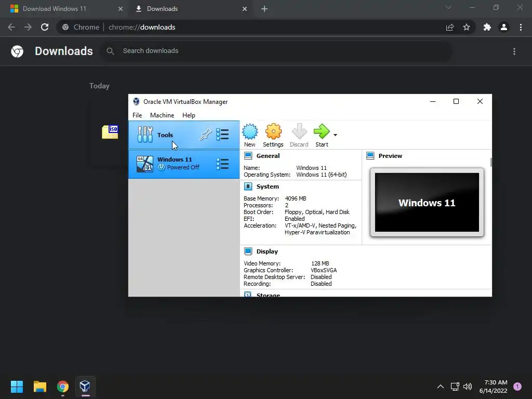Click Base Memory value 4096 MB
Viewport: 532px width, 399px height.
(296, 198)
